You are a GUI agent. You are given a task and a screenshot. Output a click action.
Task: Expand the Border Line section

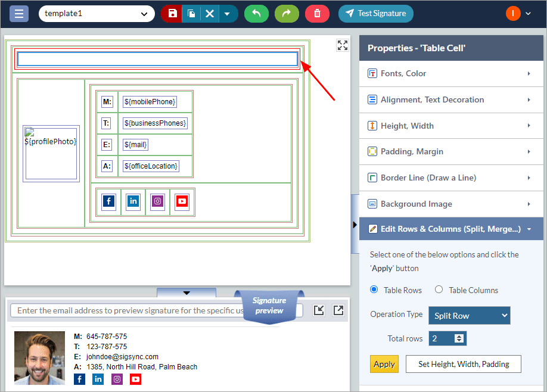tap(450, 178)
